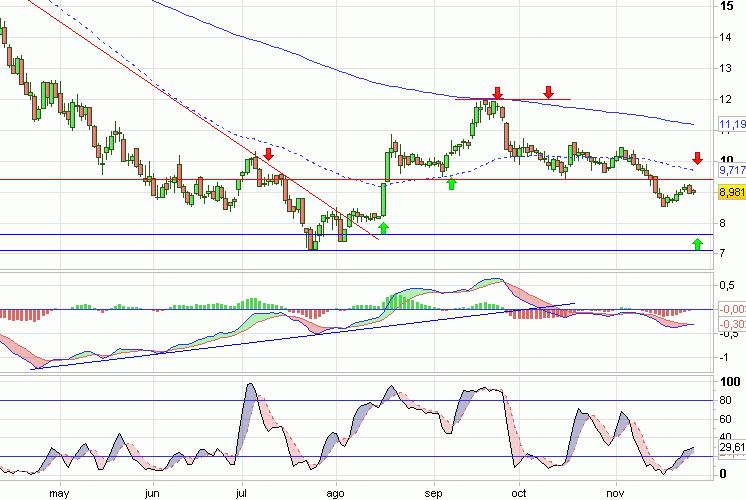
Task: Click the red down arrow above July candles
Action: point(268,154)
